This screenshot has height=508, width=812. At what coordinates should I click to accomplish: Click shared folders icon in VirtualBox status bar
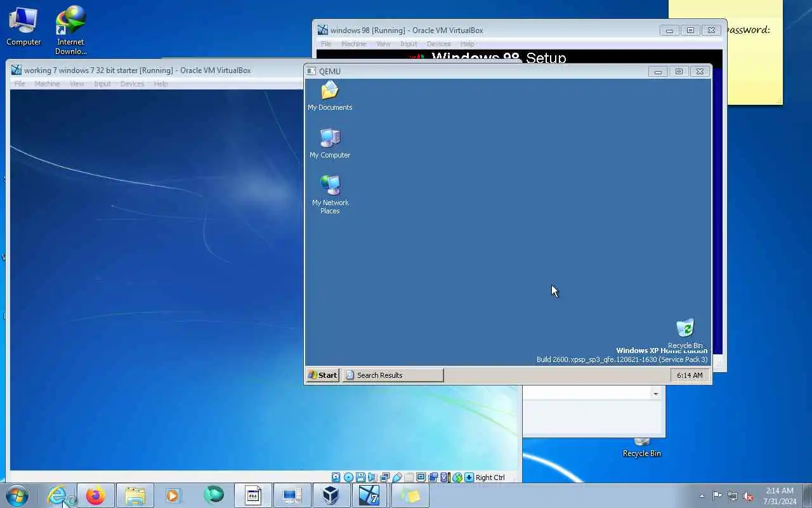point(409,478)
